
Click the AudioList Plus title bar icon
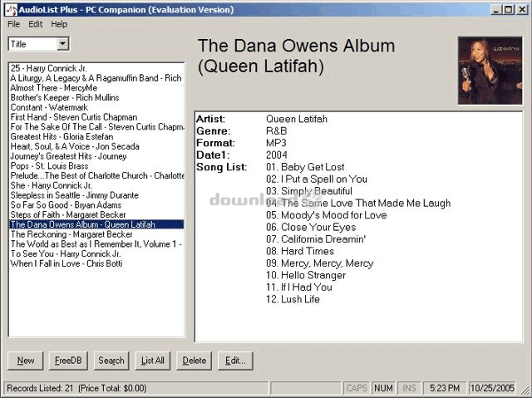click(8, 9)
